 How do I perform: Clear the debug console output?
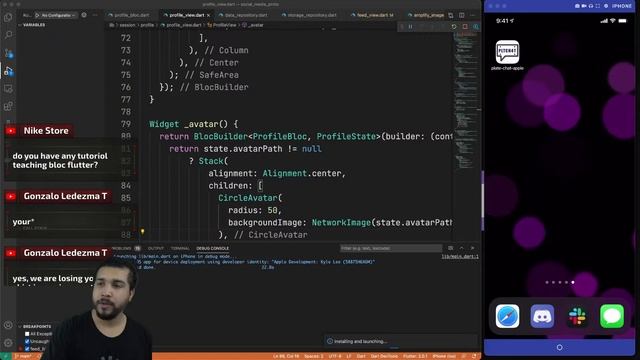(x=451, y=248)
